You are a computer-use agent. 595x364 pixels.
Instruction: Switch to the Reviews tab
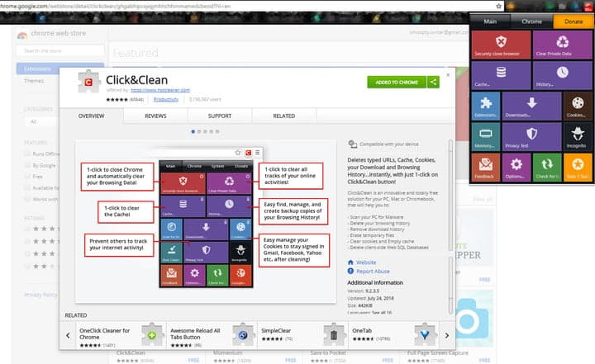(155, 116)
